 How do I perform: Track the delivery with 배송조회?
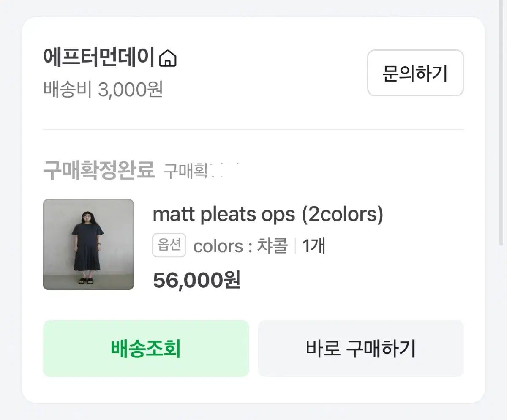[146, 349]
